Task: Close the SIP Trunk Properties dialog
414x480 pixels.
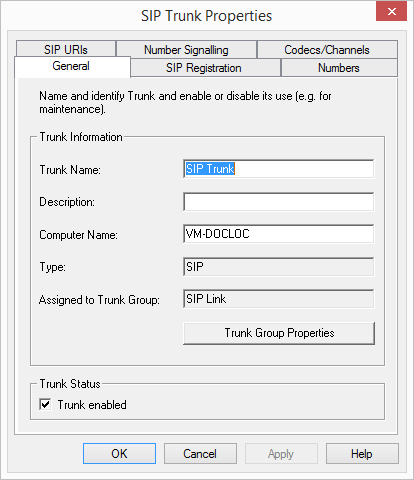Action: pyautogui.click(x=392, y=11)
